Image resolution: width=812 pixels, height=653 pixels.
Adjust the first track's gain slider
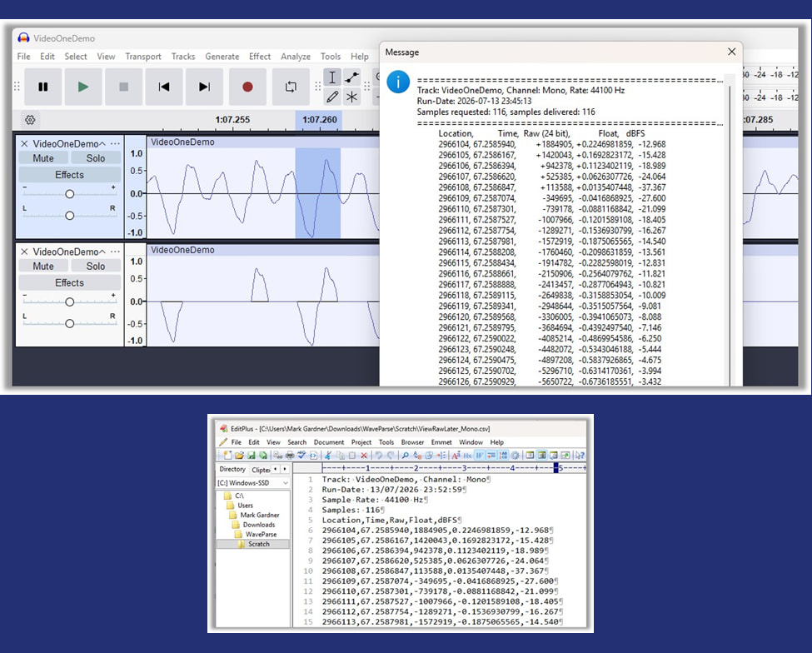(69, 194)
